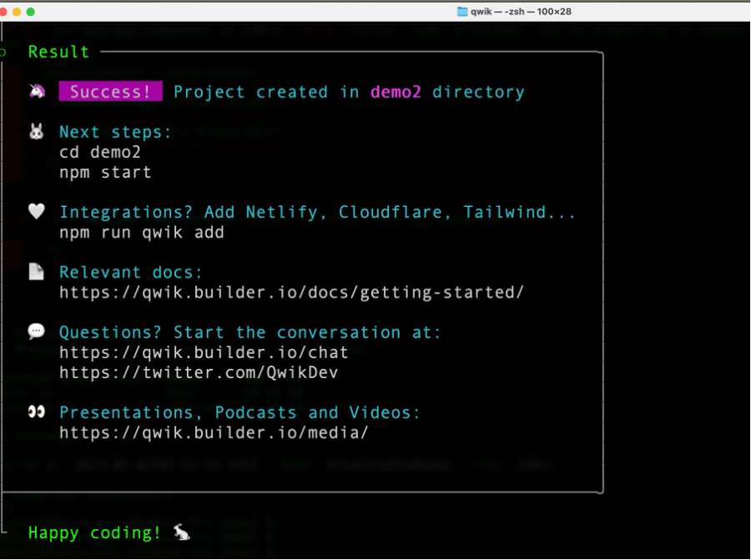The height and width of the screenshot is (560, 751).
Task: Click the 'Relevant docs:' heading
Action: click(x=131, y=272)
